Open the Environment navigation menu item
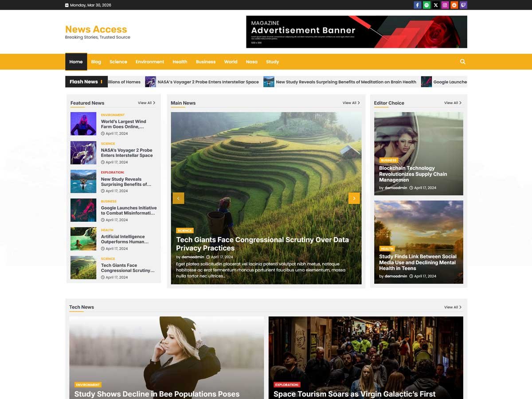Image resolution: width=532 pixels, height=399 pixels. [x=150, y=62]
